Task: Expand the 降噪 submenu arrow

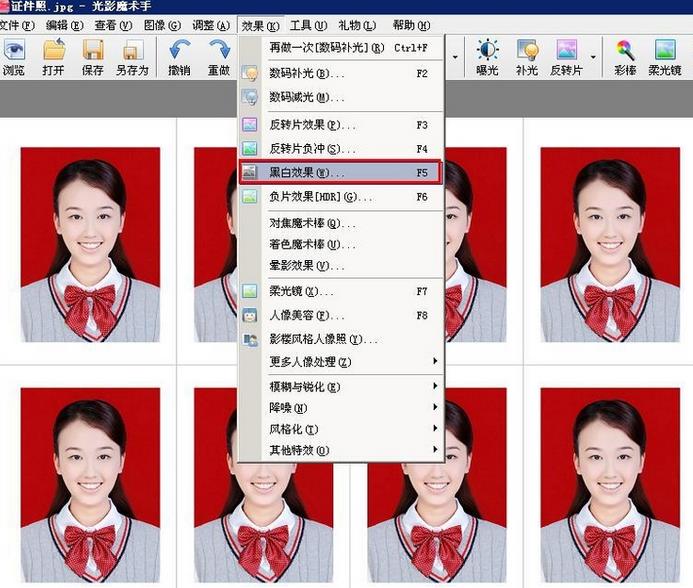Action: pos(435,407)
